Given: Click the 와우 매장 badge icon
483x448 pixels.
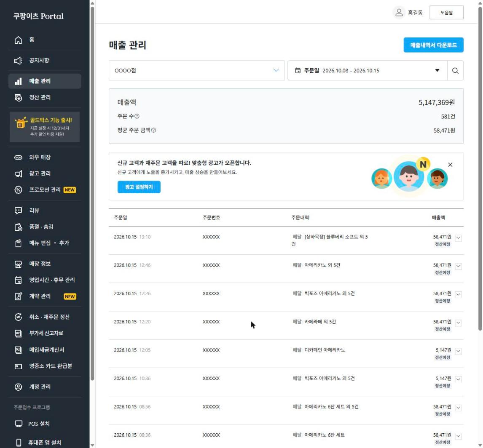Looking at the screenshot, I should (19, 157).
